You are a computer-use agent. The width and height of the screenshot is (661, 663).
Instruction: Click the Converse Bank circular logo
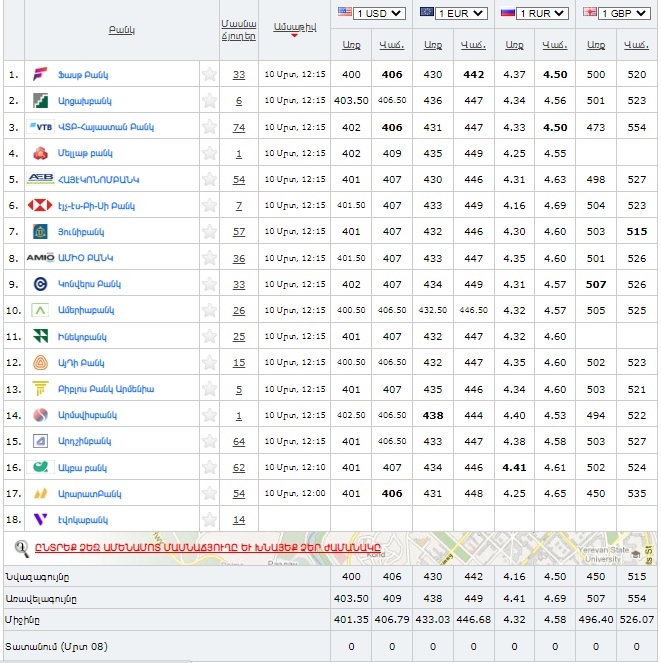point(40,284)
